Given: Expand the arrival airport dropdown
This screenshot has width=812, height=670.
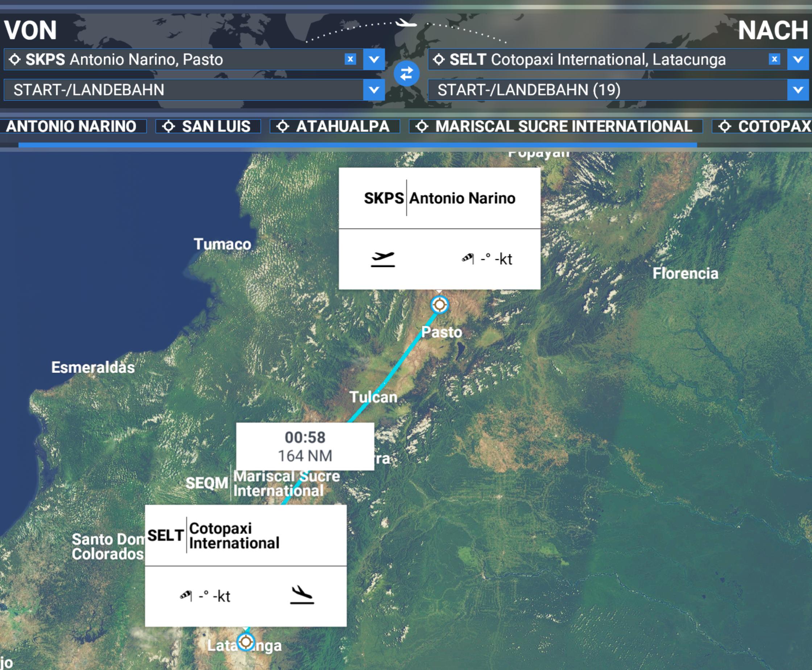Looking at the screenshot, I should click(x=798, y=59).
